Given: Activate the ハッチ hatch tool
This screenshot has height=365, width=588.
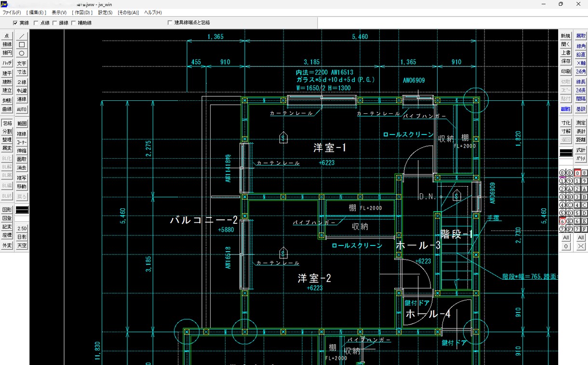Looking at the screenshot, I should 7,63.
